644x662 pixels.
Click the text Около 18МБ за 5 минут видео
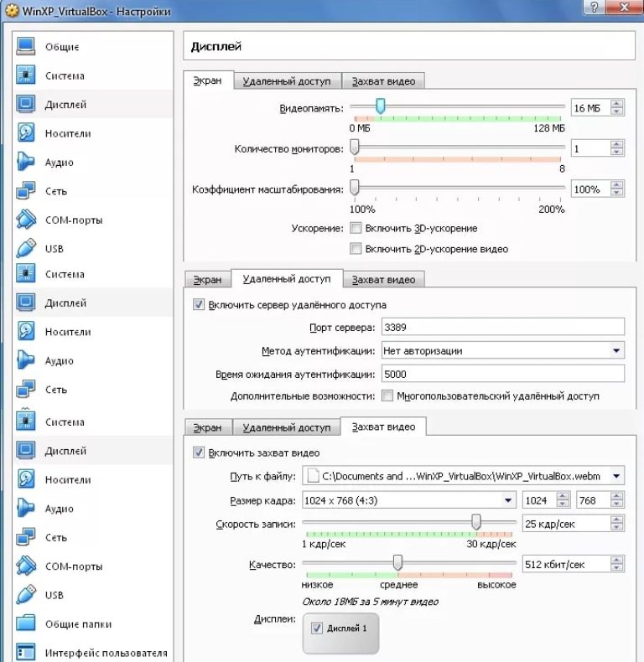pos(370,602)
